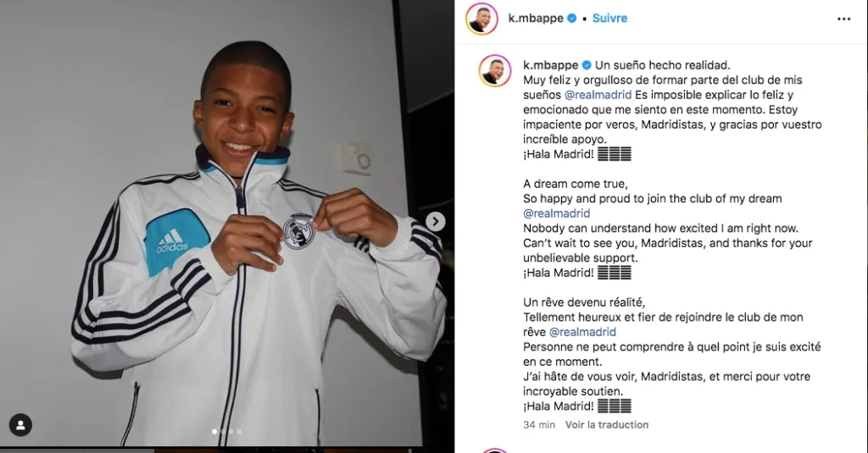Open k.mbappe username in header
This screenshot has height=453, width=868.
click(x=536, y=19)
